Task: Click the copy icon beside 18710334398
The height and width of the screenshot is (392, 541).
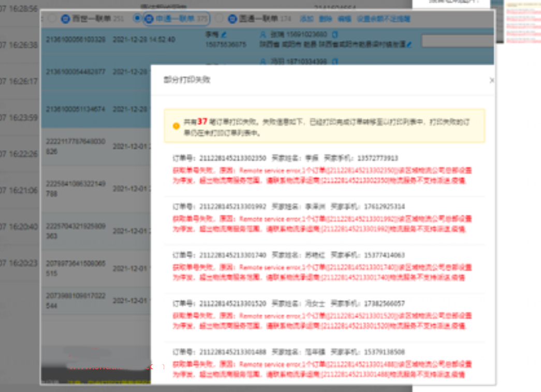Action: pyautogui.click(x=334, y=62)
